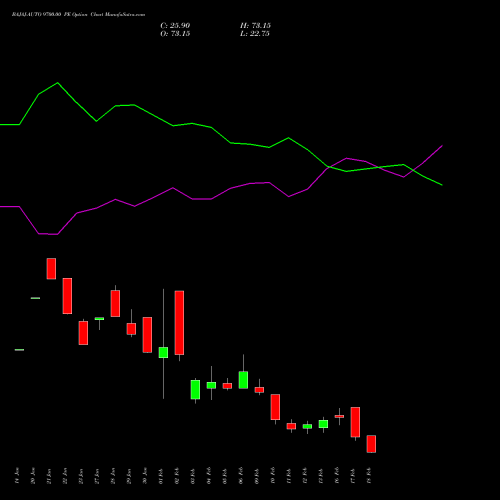Click the purple indicator line at its right end
Viewport: 500px width, 500px height.
442,146
